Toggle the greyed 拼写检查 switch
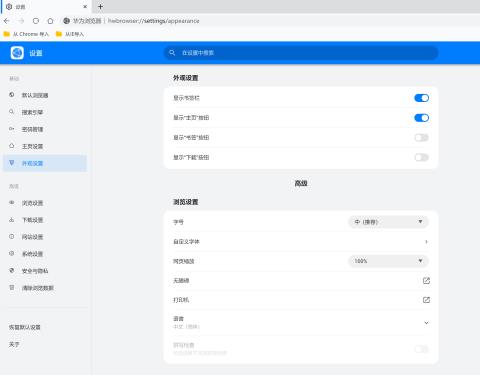Viewport: 480px width, 375px height. click(x=421, y=349)
